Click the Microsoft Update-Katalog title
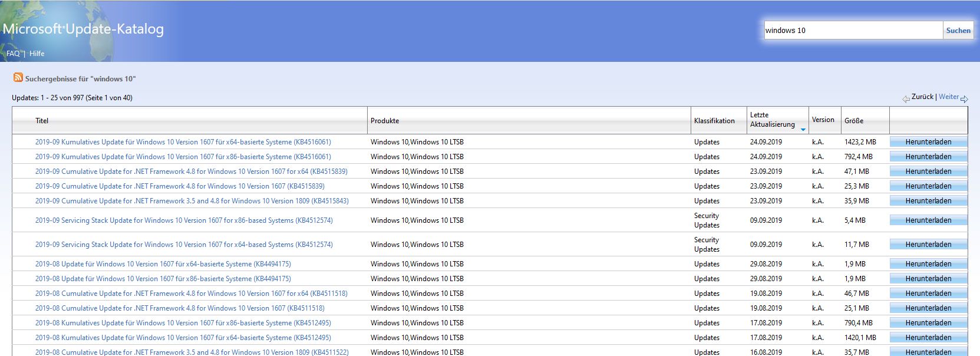Viewport: 980px width, 356px height. tap(83, 29)
